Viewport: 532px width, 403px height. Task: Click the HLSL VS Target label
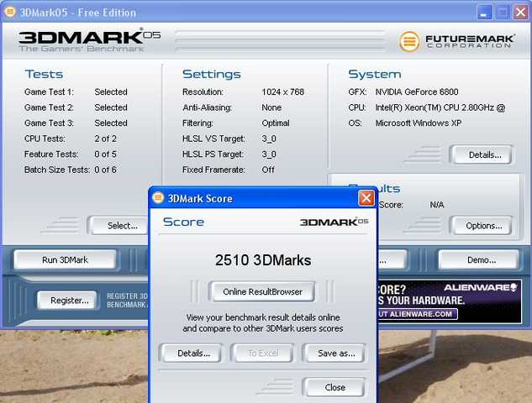[x=213, y=139]
